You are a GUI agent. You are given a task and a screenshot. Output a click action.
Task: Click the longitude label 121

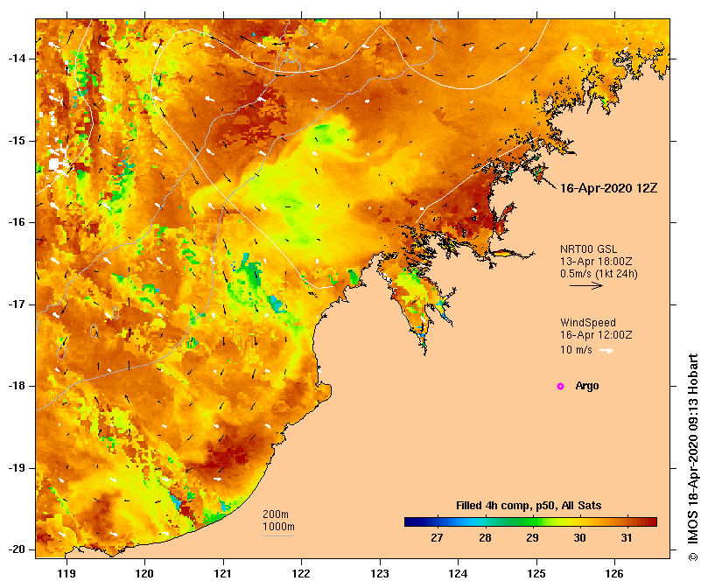click(x=223, y=573)
